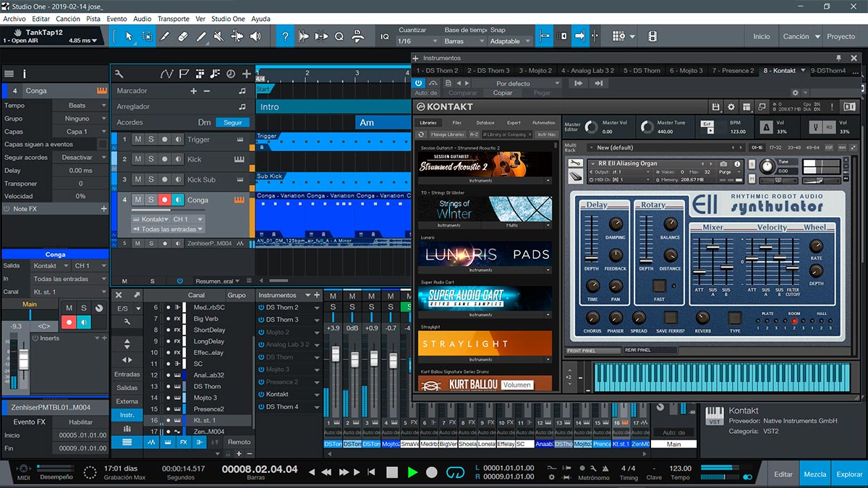
Task: Solo the Kick track
Action: click(151, 159)
